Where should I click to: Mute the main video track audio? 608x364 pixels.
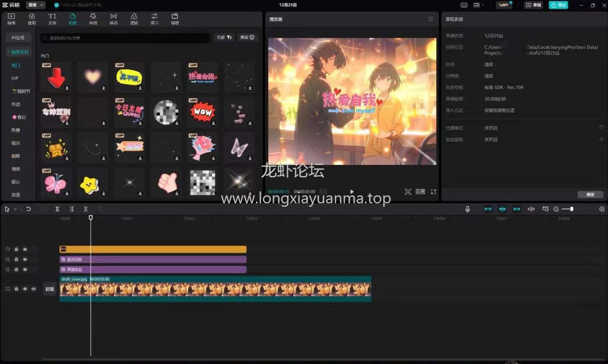[x=33, y=289]
